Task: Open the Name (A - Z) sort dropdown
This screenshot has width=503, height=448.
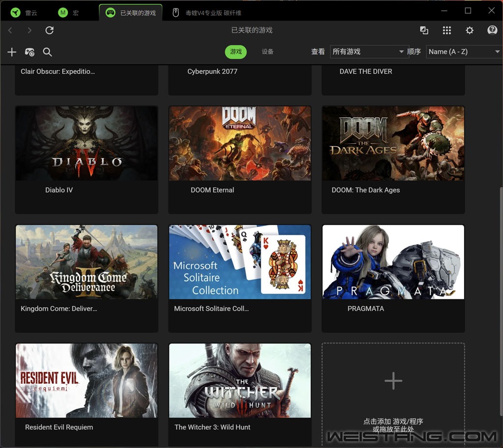Action: pos(464,52)
